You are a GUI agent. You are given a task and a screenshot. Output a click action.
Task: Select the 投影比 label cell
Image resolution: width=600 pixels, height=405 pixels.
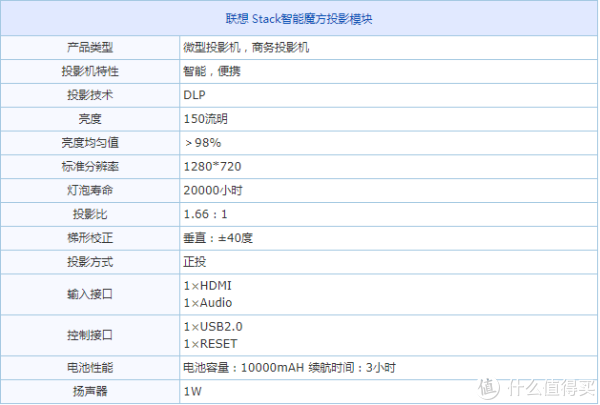[x=90, y=214]
